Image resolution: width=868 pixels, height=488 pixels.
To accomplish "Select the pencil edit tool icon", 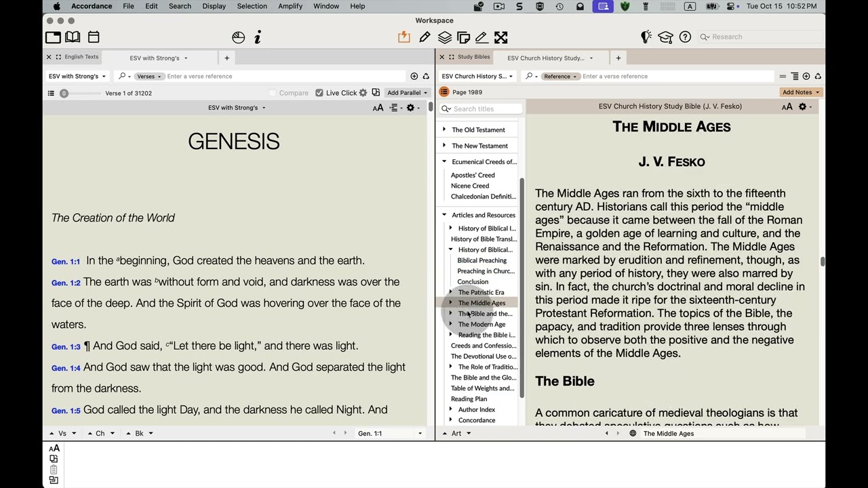I will (481, 37).
